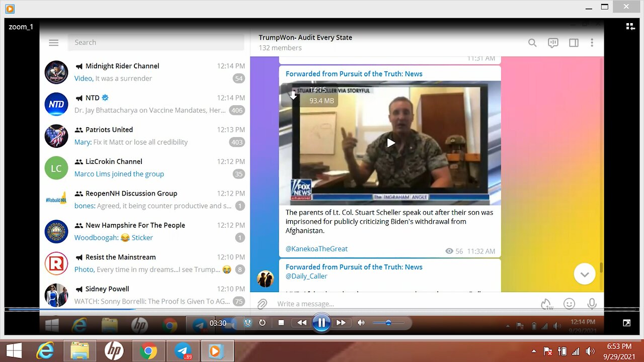This screenshot has width=644, height=362.
Task: Click the attach file paperclip icon
Action: (262, 304)
